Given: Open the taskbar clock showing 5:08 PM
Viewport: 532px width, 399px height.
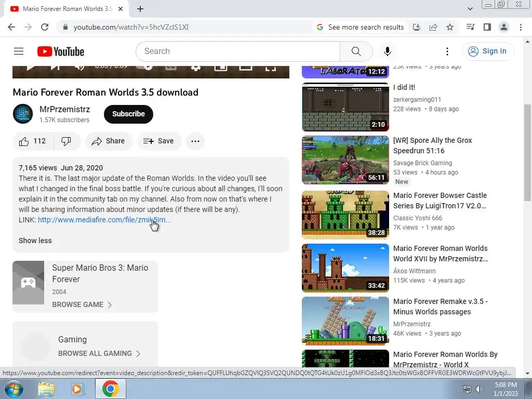Looking at the screenshot, I should pyautogui.click(x=506, y=389).
